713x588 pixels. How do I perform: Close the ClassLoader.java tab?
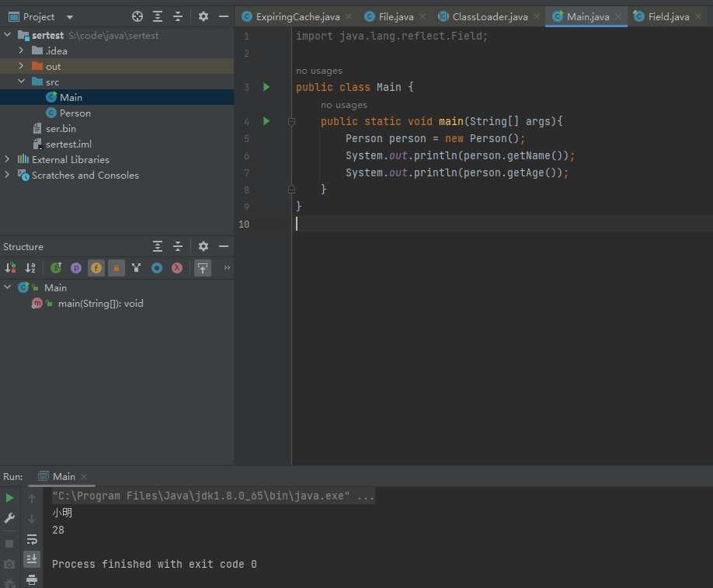(x=537, y=16)
